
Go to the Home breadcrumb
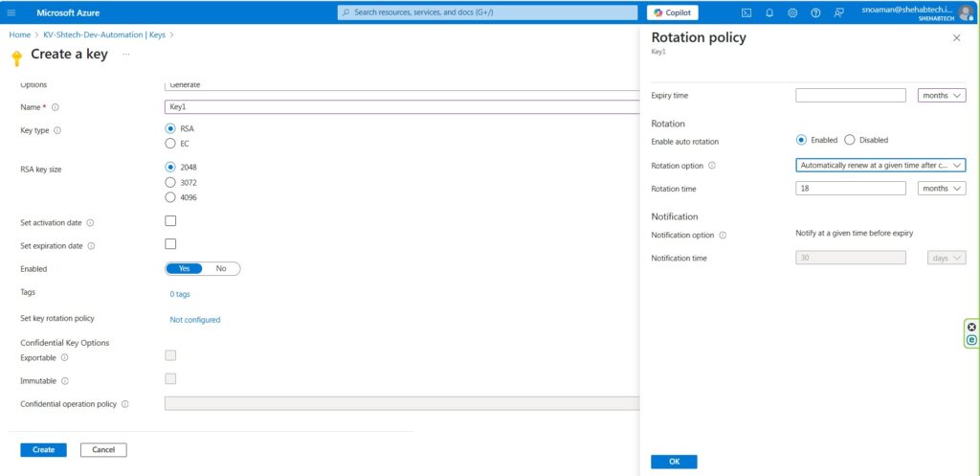pos(19,35)
